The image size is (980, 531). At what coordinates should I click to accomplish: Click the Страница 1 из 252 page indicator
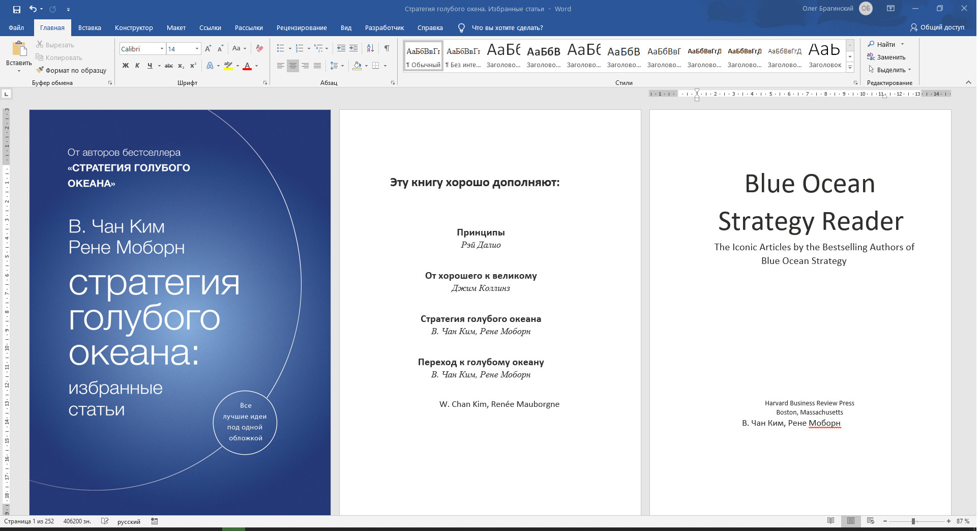coord(29,521)
